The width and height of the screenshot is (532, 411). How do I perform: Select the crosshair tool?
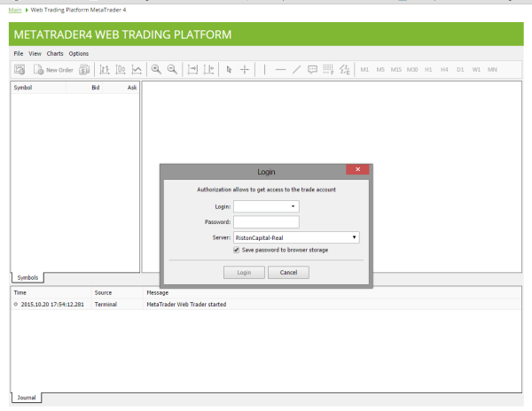pyautogui.click(x=245, y=69)
